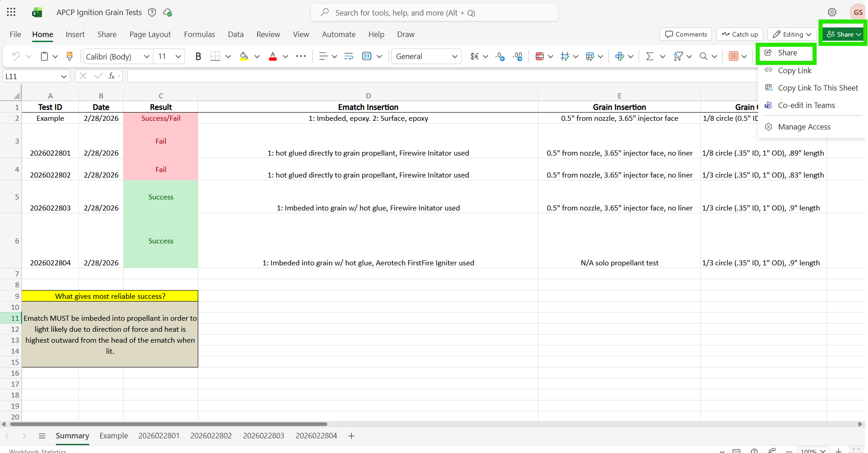
Task: Click the Catch up button
Action: click(740, 34)
